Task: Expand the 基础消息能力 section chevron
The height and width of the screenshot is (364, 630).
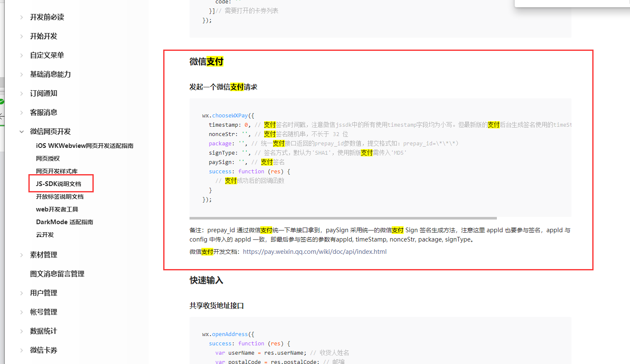Action: pos(22,75)
